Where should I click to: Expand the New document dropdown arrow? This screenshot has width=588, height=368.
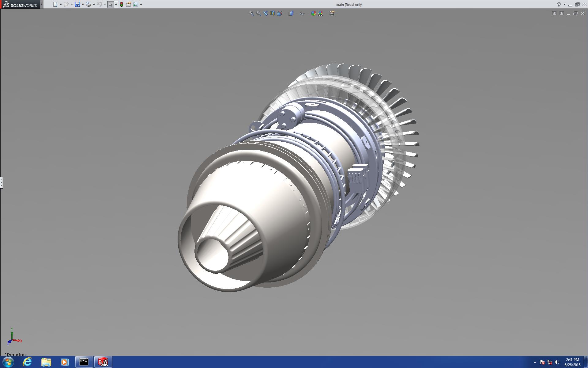61,5
